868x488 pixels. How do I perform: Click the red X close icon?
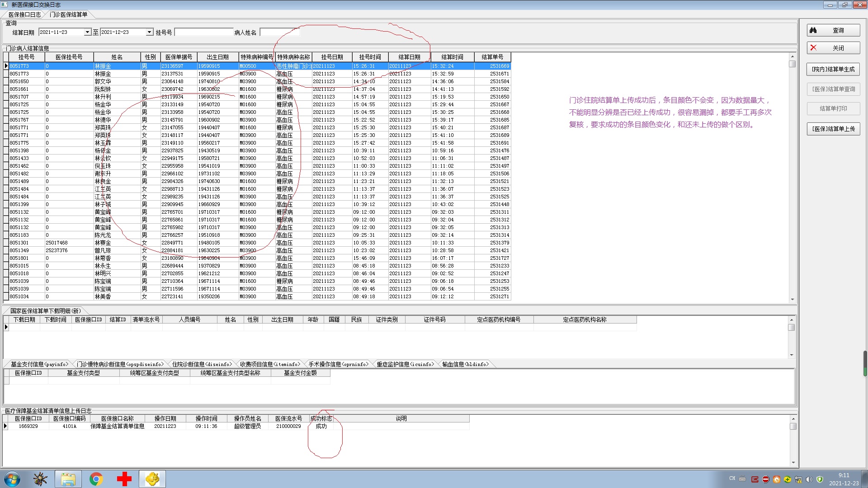coord(813,48)
